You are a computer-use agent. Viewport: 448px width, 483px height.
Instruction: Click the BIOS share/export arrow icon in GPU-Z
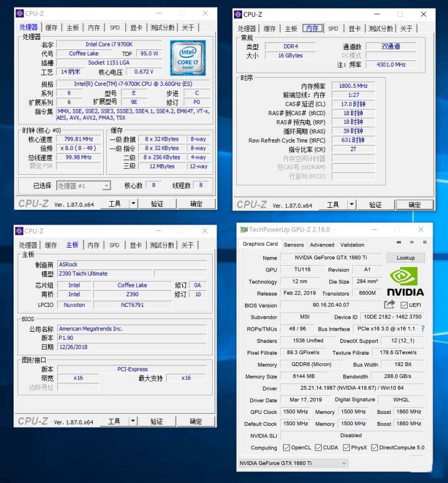[389, 304]
